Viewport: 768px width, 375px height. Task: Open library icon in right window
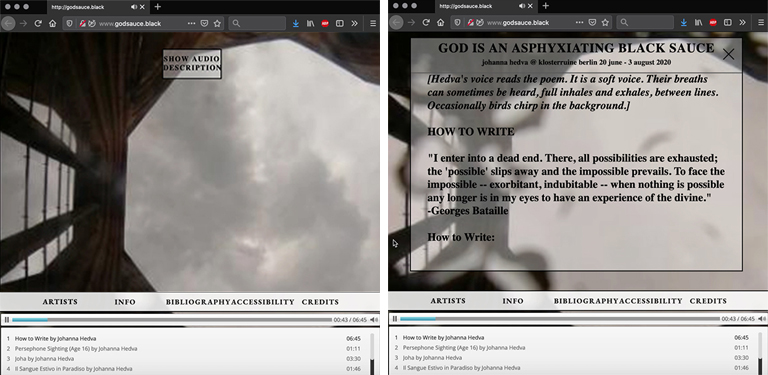[x=698, y=23]
